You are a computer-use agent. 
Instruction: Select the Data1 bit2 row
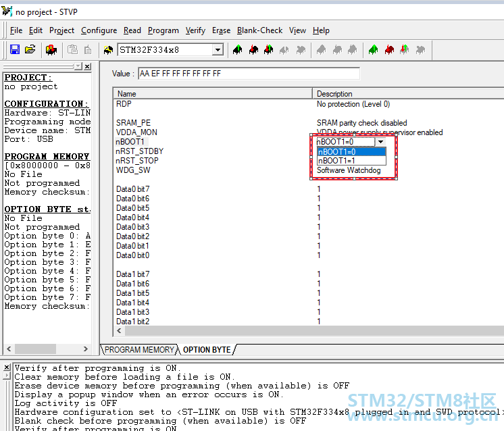point(132,322)
